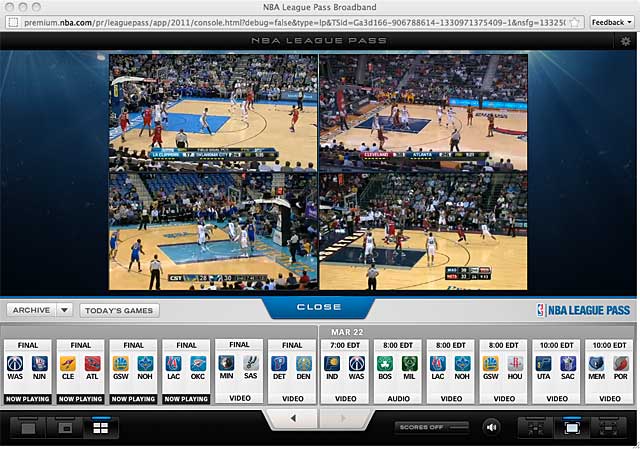Open settings gear in League Pass header
This screenshot has height=449, width=640.
pos(625,41)
